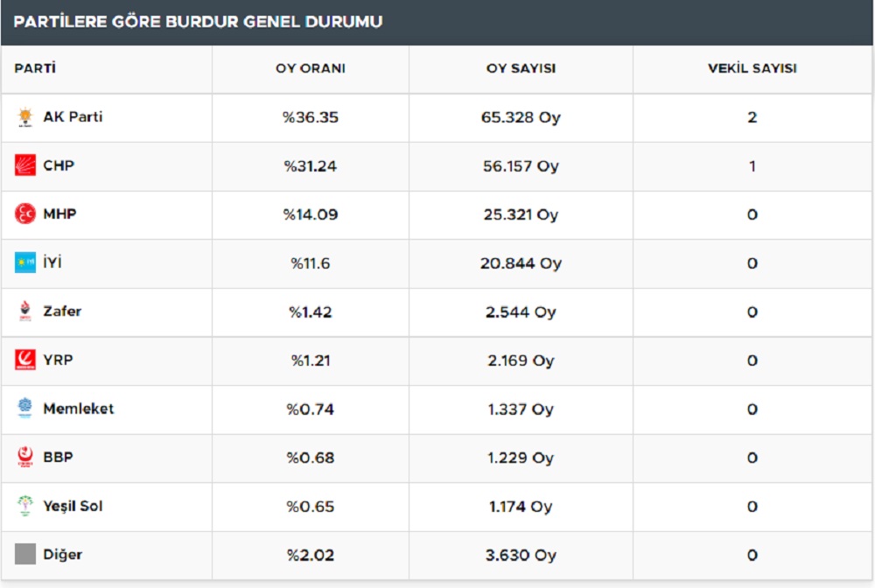Click the OY ORANI column header
This screenshot has height=588, width=875.
[311, 68]
